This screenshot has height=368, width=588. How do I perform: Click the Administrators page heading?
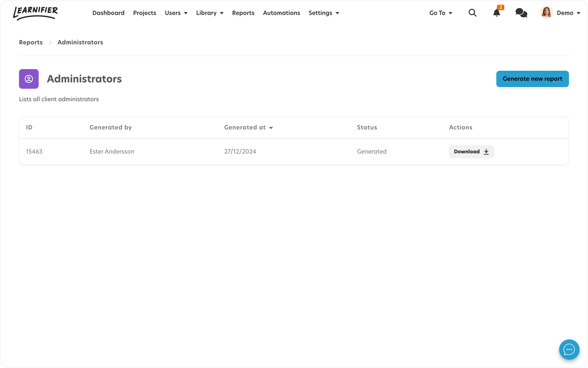tap(84, 79)
